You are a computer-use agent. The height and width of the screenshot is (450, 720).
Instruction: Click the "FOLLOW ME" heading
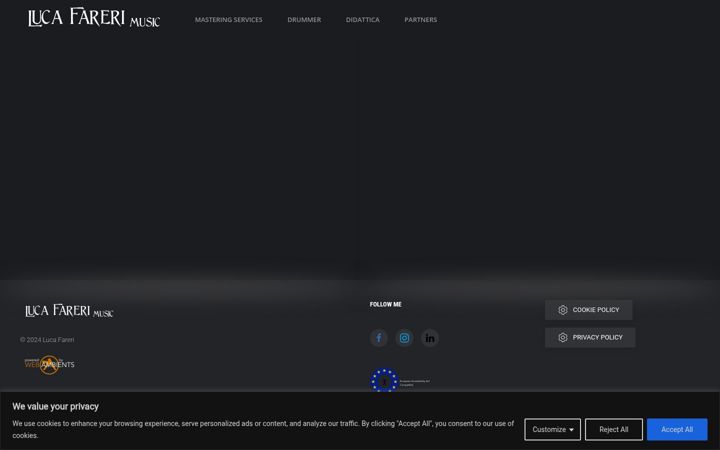(386, 304)
